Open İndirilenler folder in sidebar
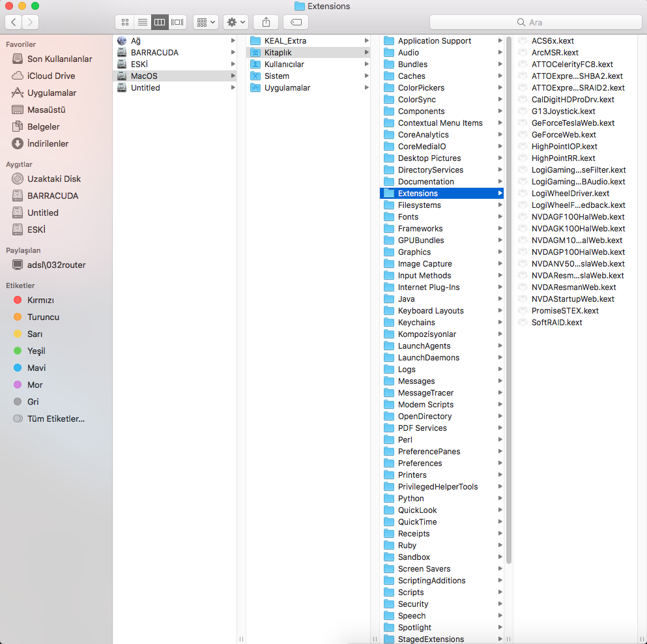647x644 pixels. coord(48,143)
